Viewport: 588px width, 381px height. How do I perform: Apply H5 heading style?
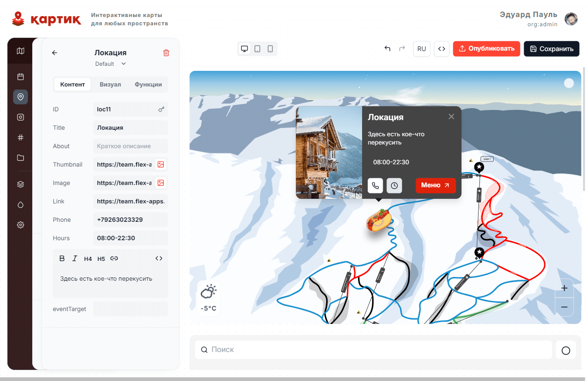[101, 259]
